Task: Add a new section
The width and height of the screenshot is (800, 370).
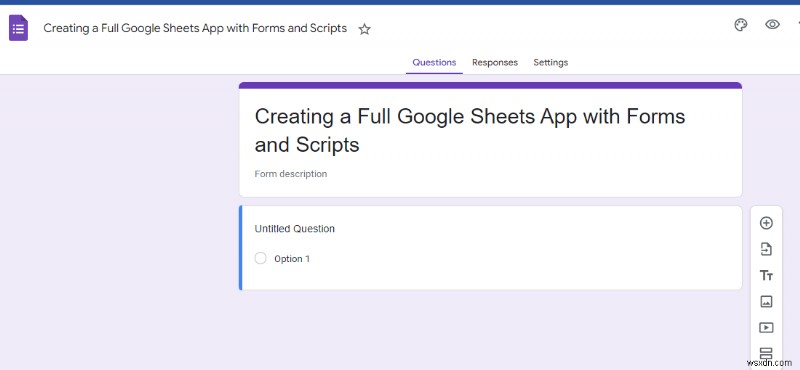Action: click(x=766, y=353)
